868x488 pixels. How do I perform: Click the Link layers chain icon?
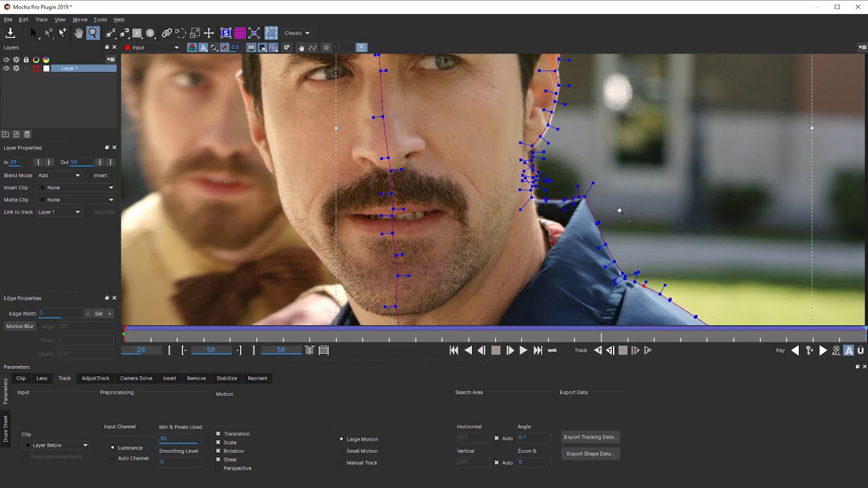click(167, 33)
